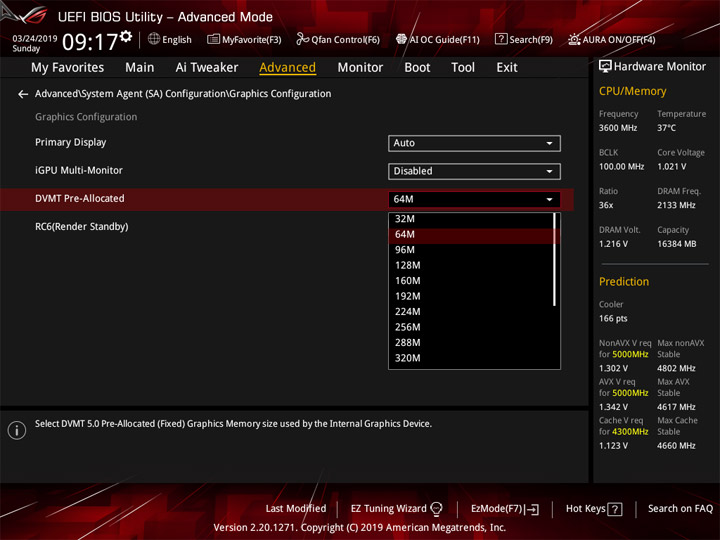Open Hot Keys help

coord(594,509)
